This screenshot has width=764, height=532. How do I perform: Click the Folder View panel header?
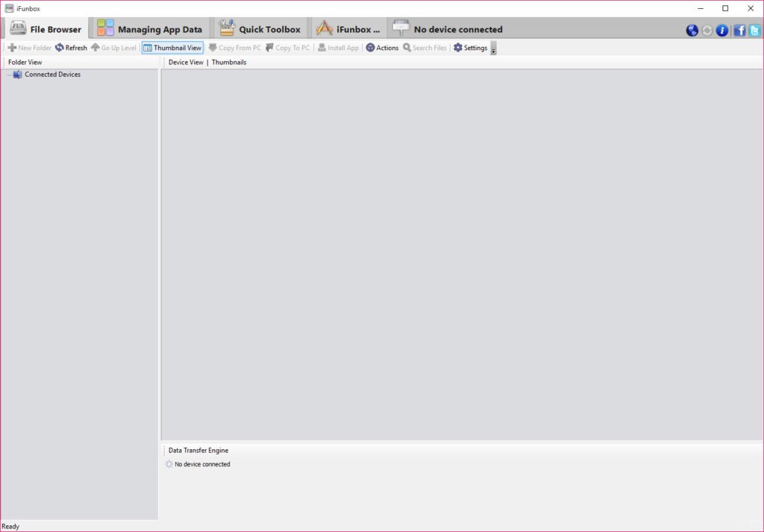point(25,63)
